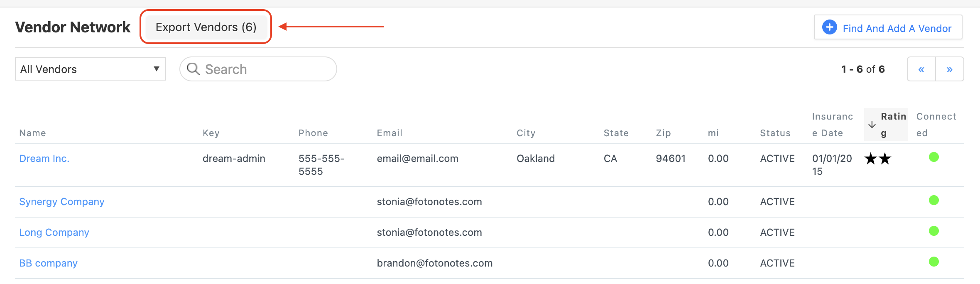This screenshot has width=980, height=284.
Task: Sort vendors by Name column header
Action: point(33,133)
